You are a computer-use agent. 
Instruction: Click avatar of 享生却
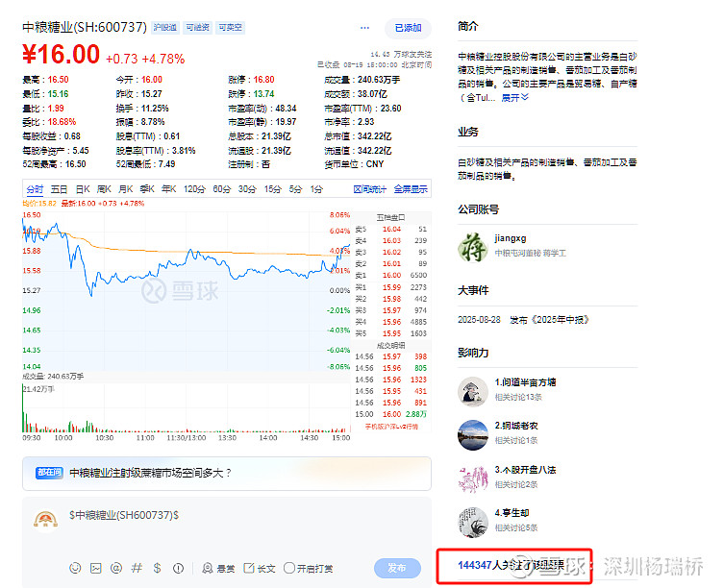coord(472,522)
